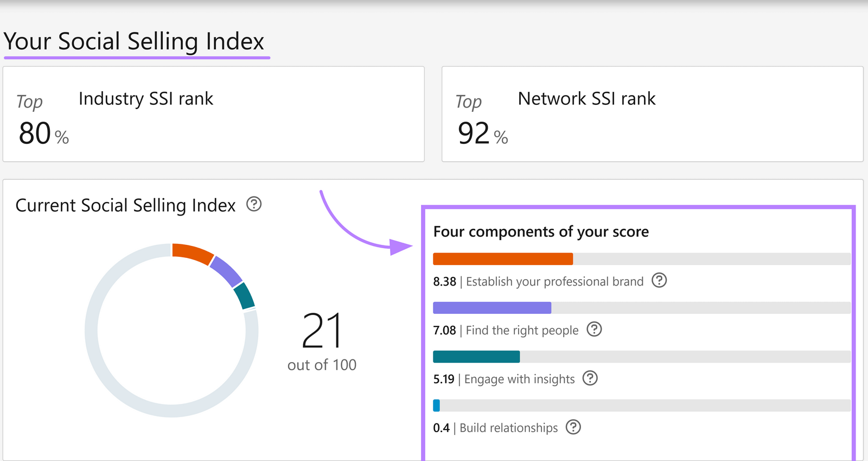Screen dimensions: 868x461
Task: Select the purple segment of the donut chart
Action: click(x=227, y=270)
